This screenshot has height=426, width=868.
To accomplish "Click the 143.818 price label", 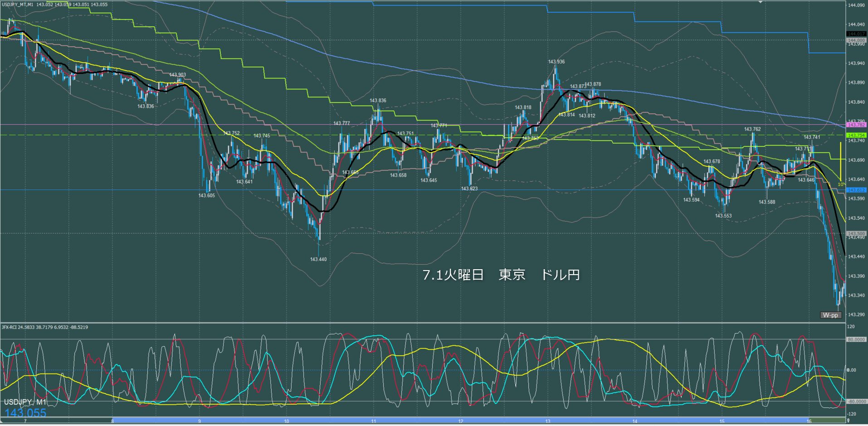I will (x=523, y=107).
